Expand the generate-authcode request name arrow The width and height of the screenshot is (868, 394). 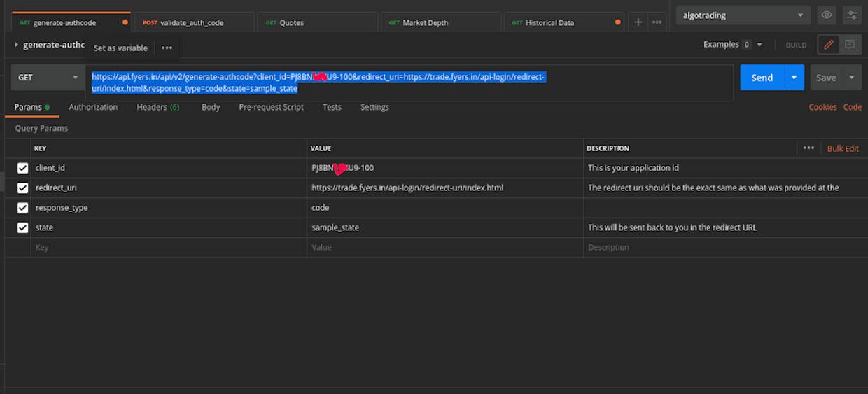tap(16, 45)
